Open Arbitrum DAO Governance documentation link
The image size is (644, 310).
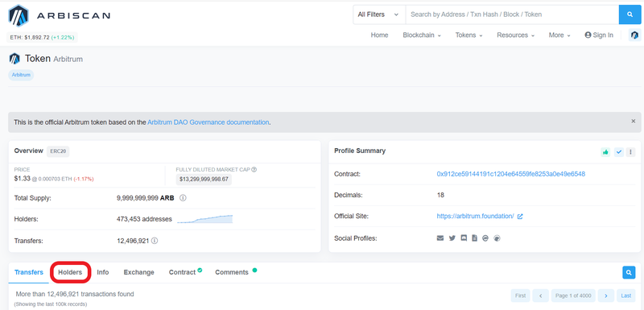pos(208,122)
